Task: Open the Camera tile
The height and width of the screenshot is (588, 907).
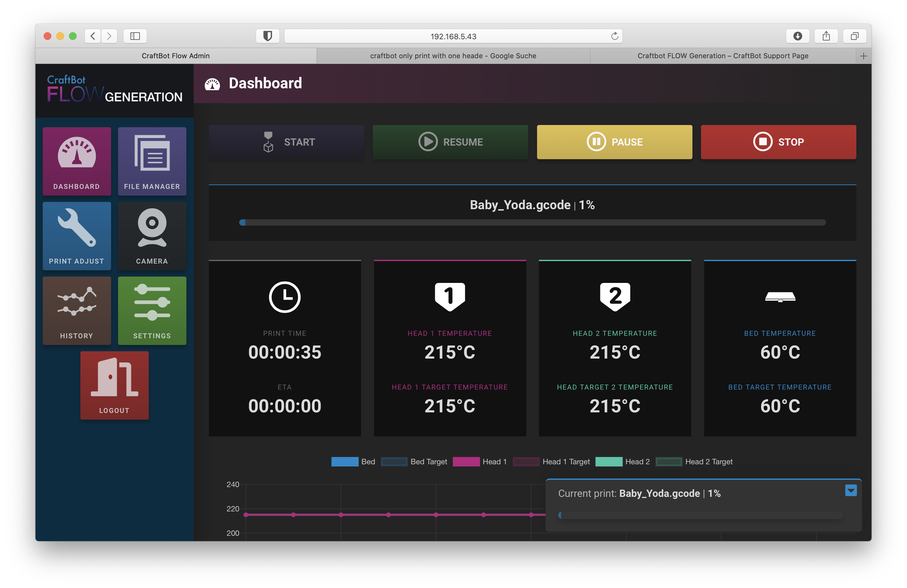Action: pos(152,236)
